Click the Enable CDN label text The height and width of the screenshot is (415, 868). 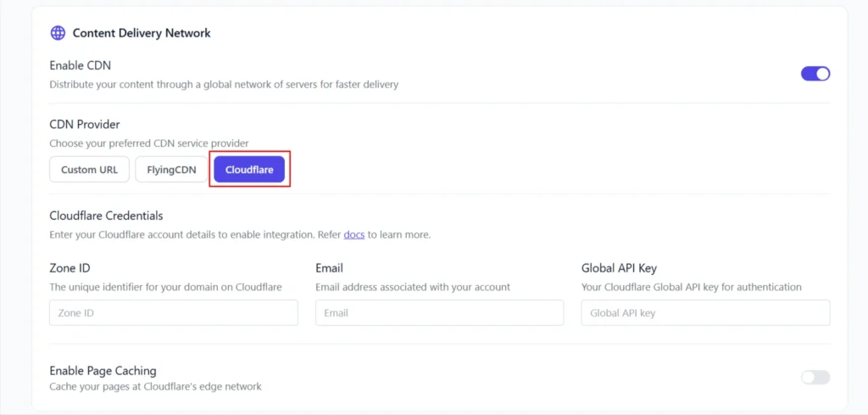pos(80,65)
